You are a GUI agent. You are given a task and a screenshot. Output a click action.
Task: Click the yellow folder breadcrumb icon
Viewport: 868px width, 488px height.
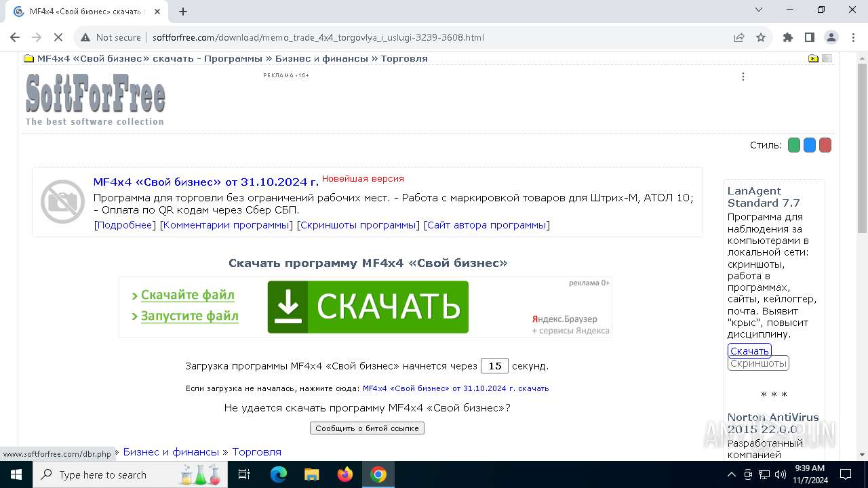coord(29,58)
